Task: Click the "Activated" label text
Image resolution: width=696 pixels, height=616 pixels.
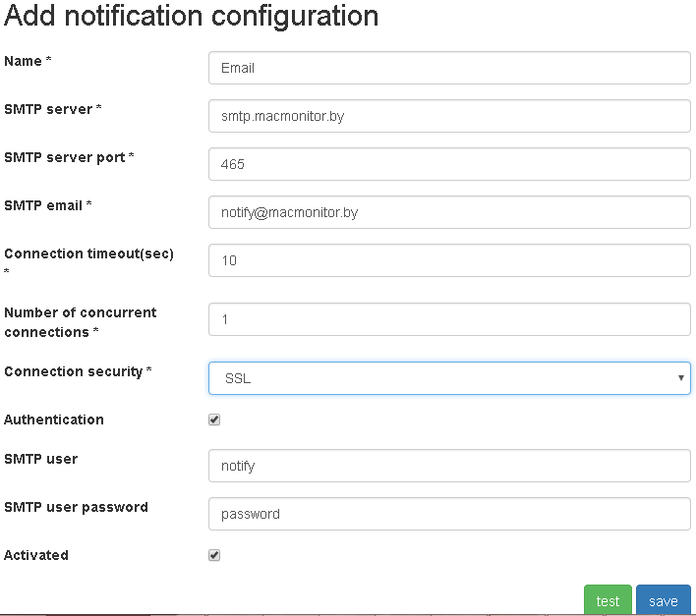Action: click(x=36, y=555)
